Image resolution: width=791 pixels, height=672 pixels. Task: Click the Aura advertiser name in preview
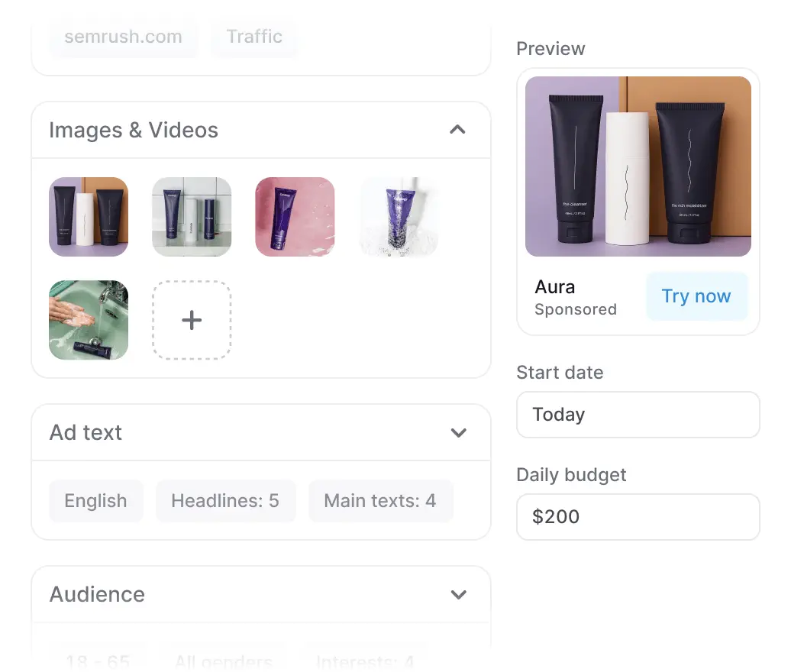pyautogui.click(x=555, y=287)
